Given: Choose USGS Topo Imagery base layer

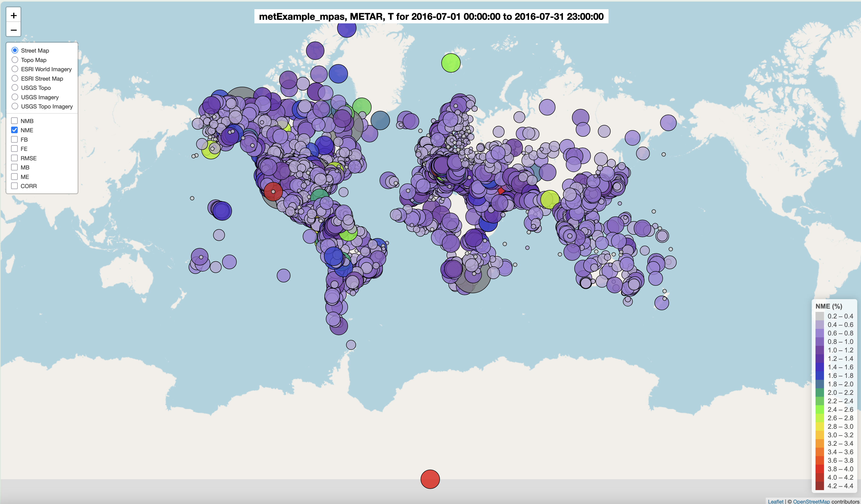Looking at the screenshot, I should (15, 106).
